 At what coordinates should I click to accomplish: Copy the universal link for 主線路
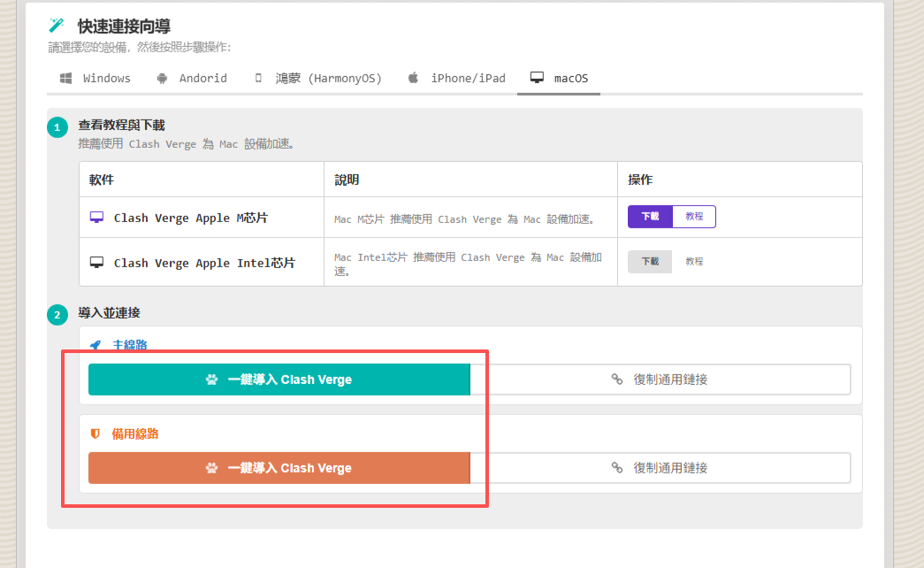tap(660, 380)
